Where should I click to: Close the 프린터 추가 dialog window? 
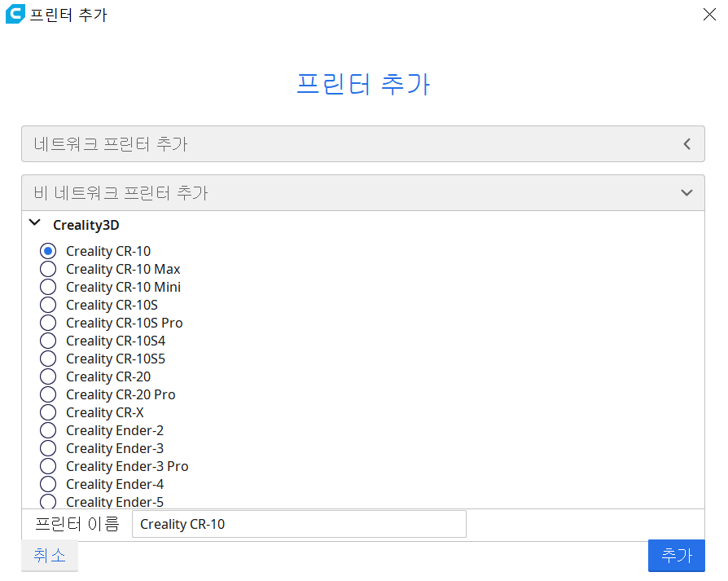(x=709, y=15)
